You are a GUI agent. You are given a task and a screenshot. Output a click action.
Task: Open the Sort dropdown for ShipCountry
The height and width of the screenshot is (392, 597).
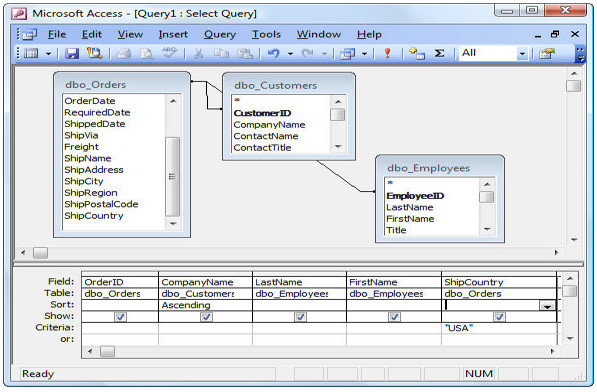click(548, 306)
